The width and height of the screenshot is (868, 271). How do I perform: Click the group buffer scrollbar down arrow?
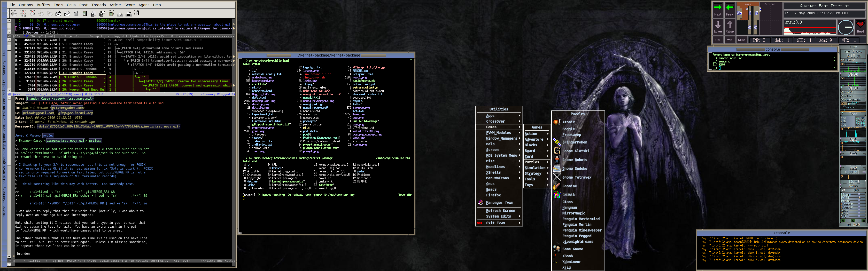(x=9, y=32)
